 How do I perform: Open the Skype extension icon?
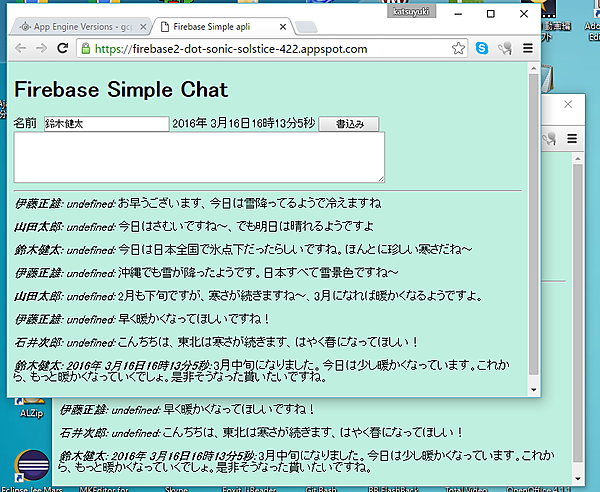coord(482,48)
